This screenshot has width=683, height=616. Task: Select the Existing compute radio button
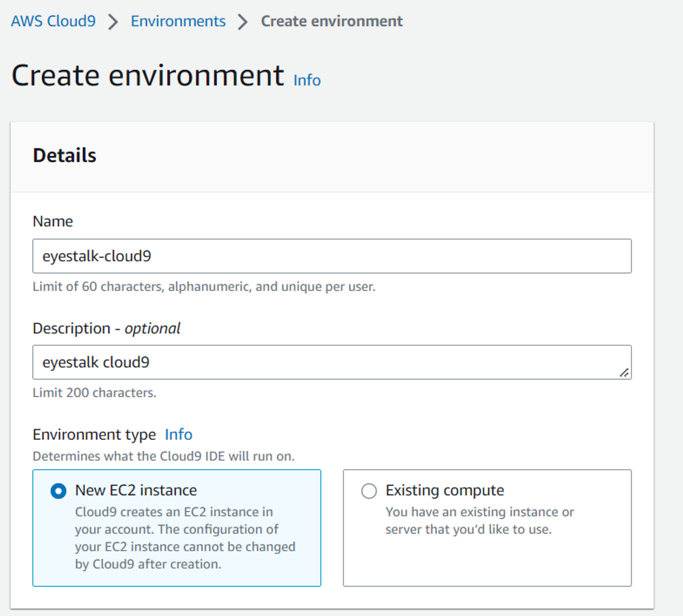tap(369, 491)
